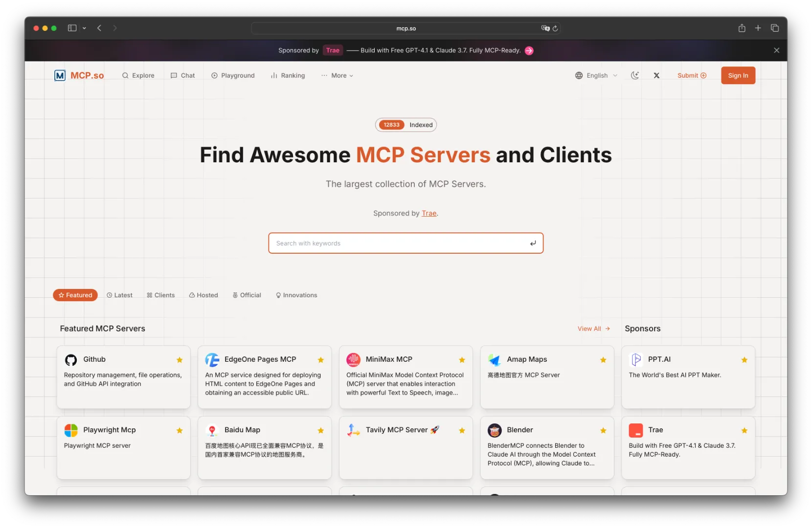Reload the page in the address bar
The height and width of the screenshot is (528, 812).
(x=555, y=28)
